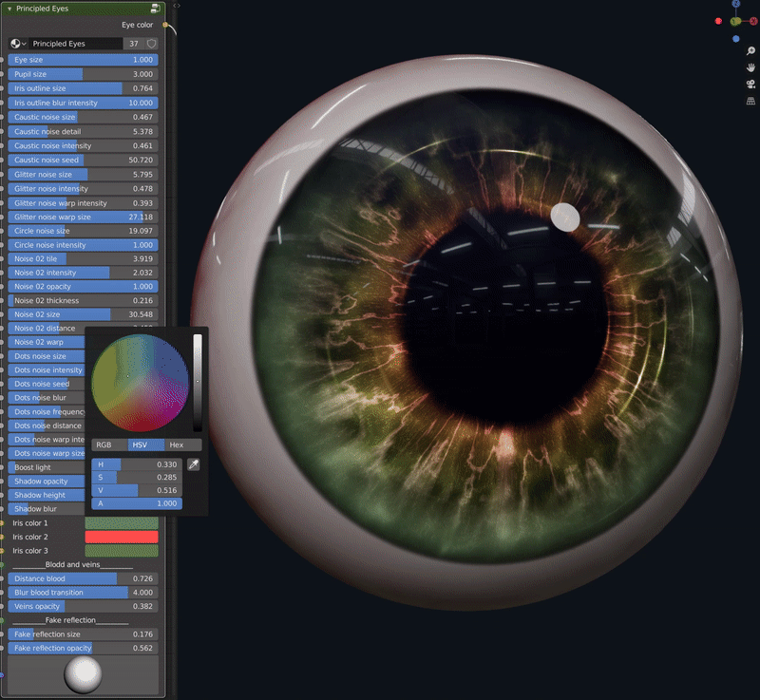The image size is (760, 700).
Task: Click the Circle noise size field
Action: (83, 231)
